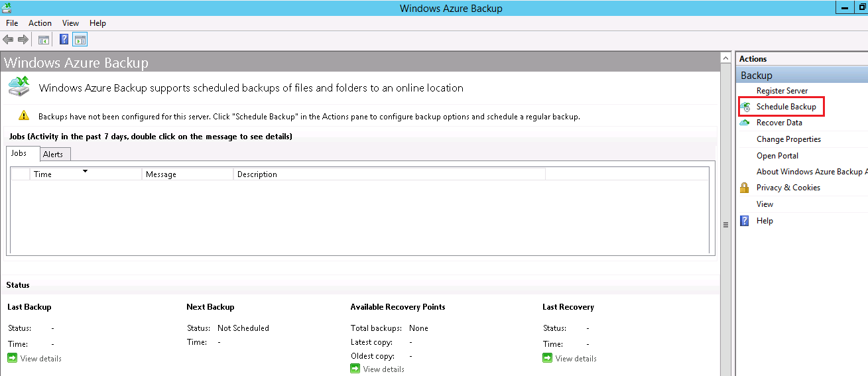Open the File menu
The image size is (868, 376).
(x=12, y=23)
